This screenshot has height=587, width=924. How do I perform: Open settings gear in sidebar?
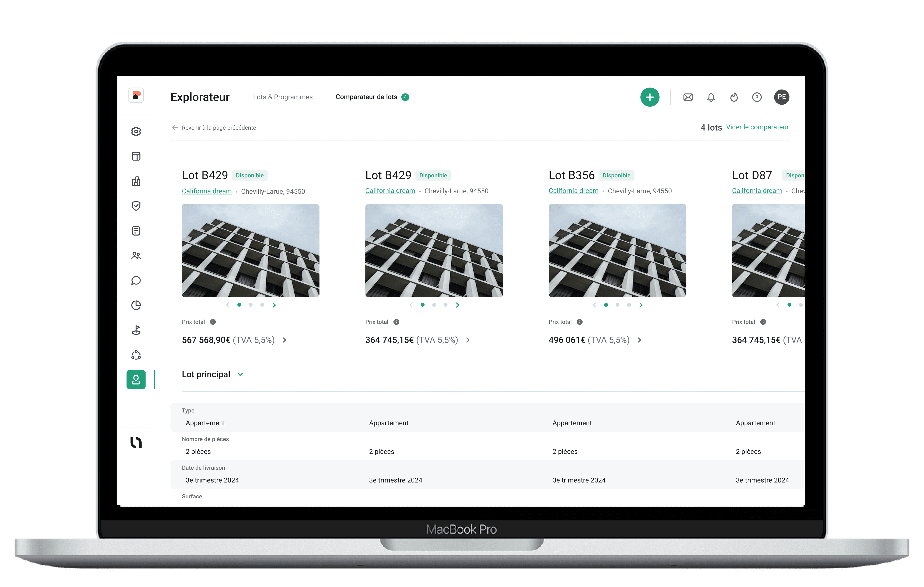(136, 131)
